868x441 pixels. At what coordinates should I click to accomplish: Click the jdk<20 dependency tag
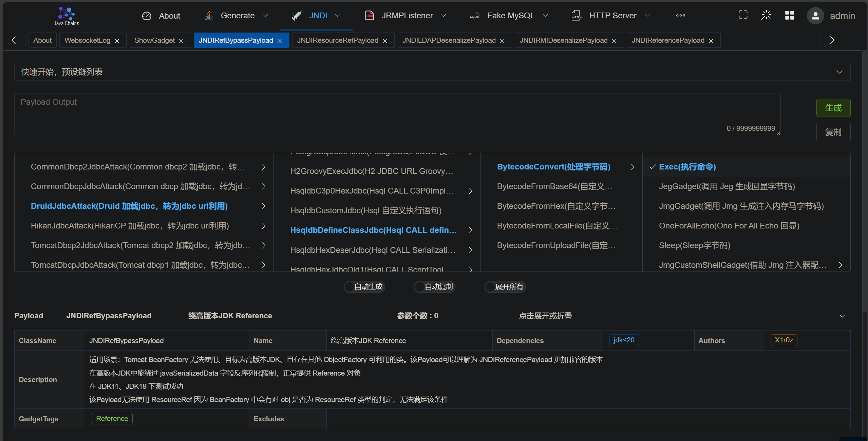[x=624, y=340]
